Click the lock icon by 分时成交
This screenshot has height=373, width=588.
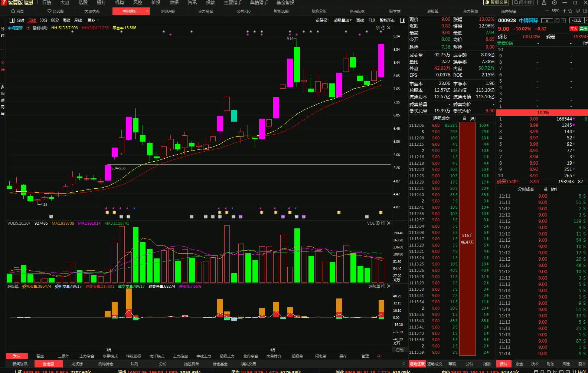pyautogui.click(x=546, y=189)
